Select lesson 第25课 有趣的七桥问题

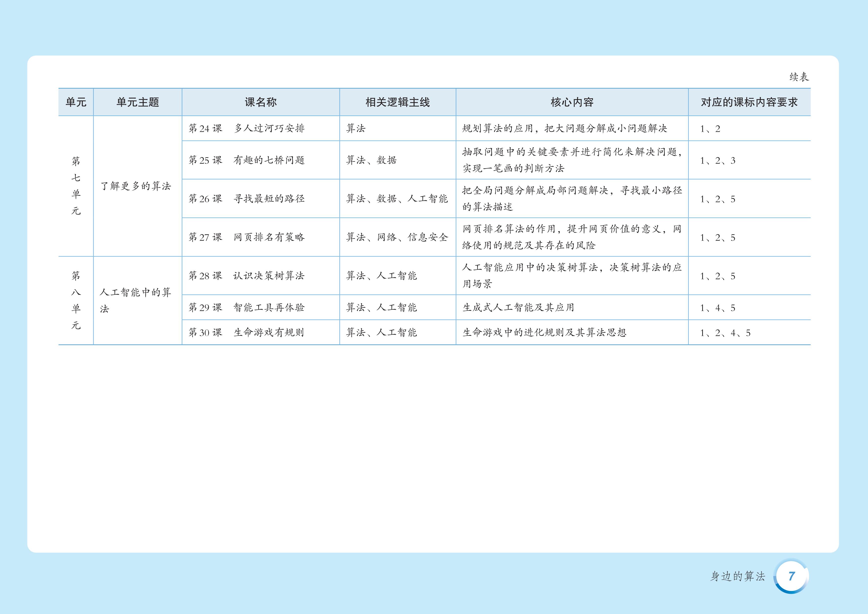[x=247, y=160]
